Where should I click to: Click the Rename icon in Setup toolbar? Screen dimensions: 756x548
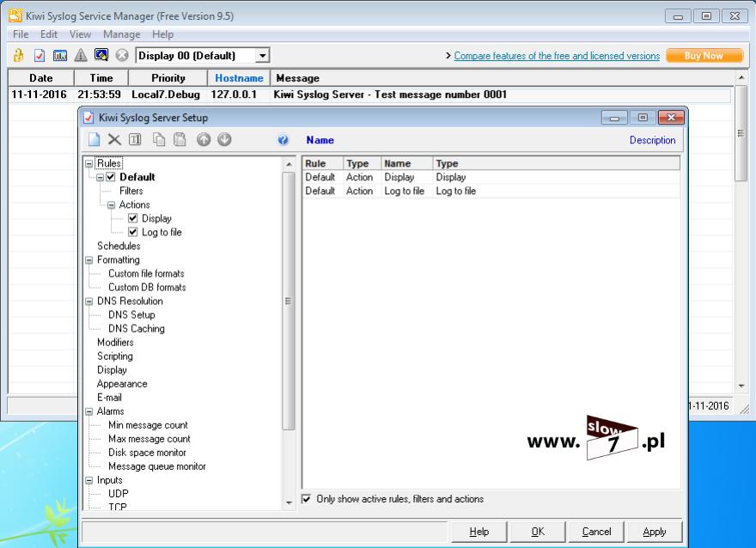pos(135,140)
